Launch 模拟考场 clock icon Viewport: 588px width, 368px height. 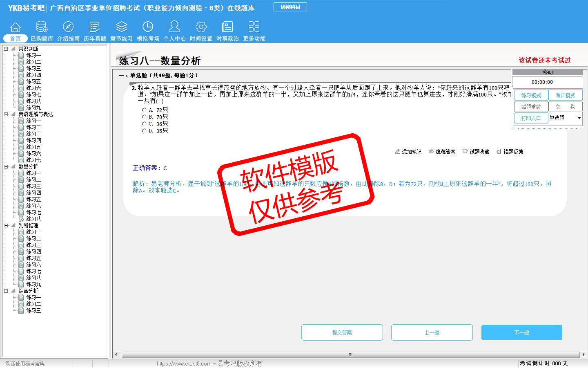[148, 27]
